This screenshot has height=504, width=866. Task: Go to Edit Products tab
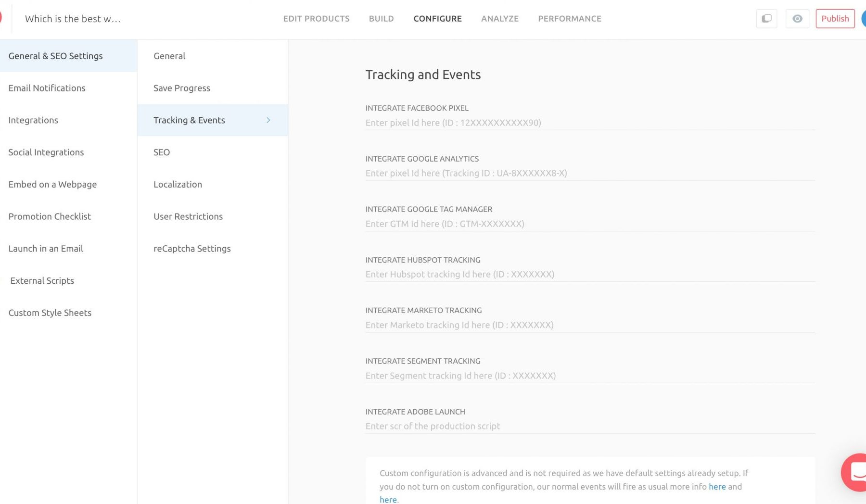click(316, 19)
